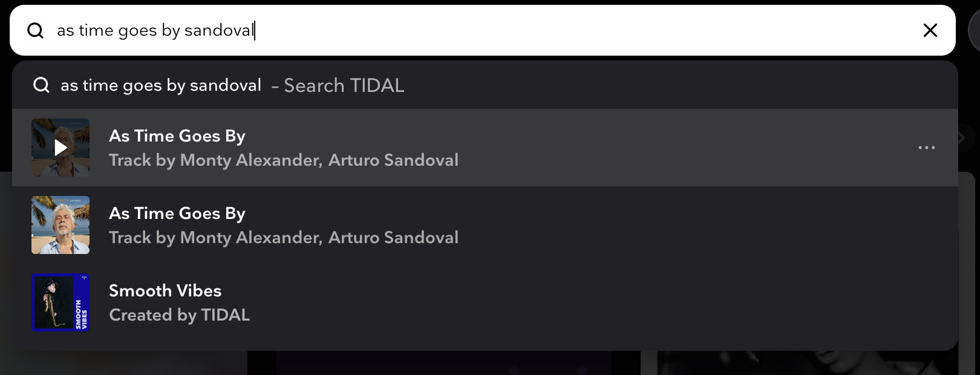Open the highlighted As Time Goes By title

pos(177,136)
